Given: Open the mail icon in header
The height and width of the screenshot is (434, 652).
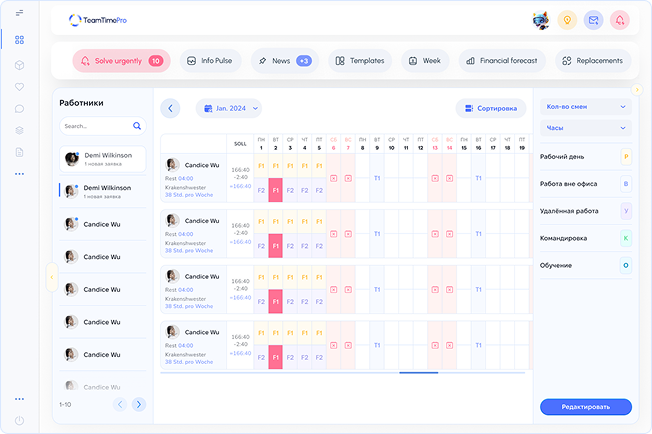Looking at the screenshot, I should click(594, 20).
